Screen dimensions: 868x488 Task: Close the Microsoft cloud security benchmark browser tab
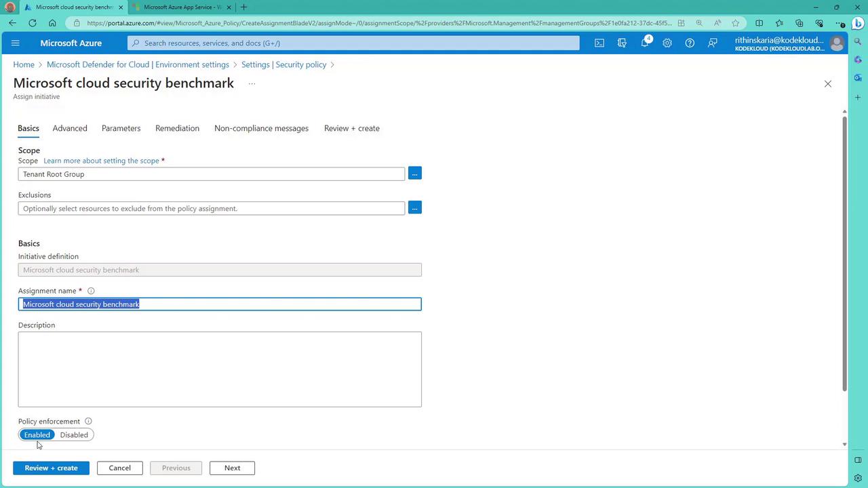[x=121, y=7]
